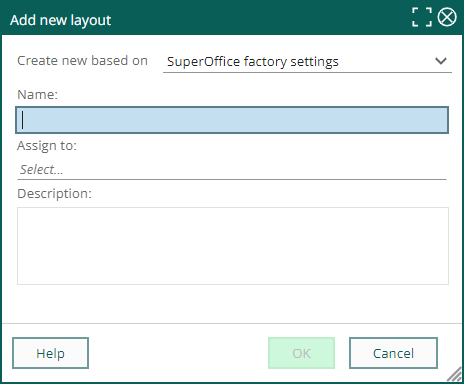
Task: Click inside the Name text field
Action: [232, 120]
